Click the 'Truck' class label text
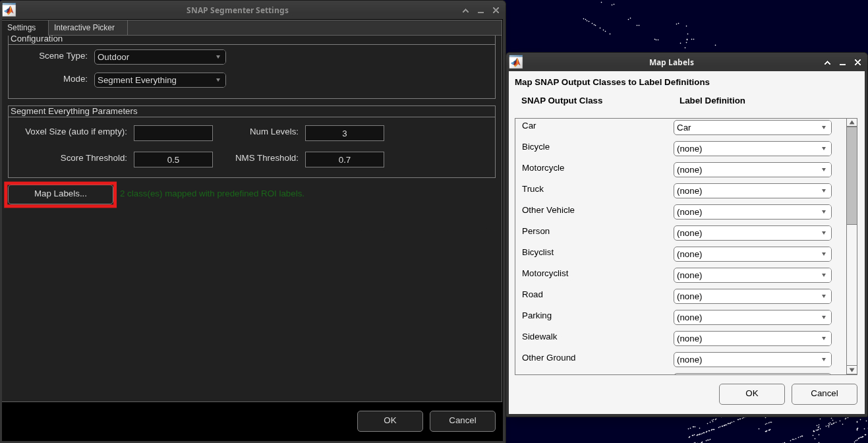Screen dimensions: 868x443 point(533,189)
